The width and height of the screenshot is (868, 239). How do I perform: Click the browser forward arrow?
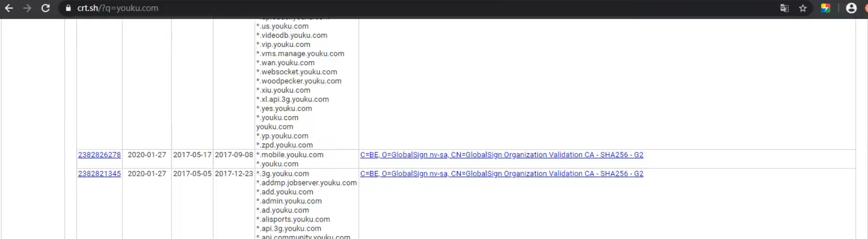(27, 8)
